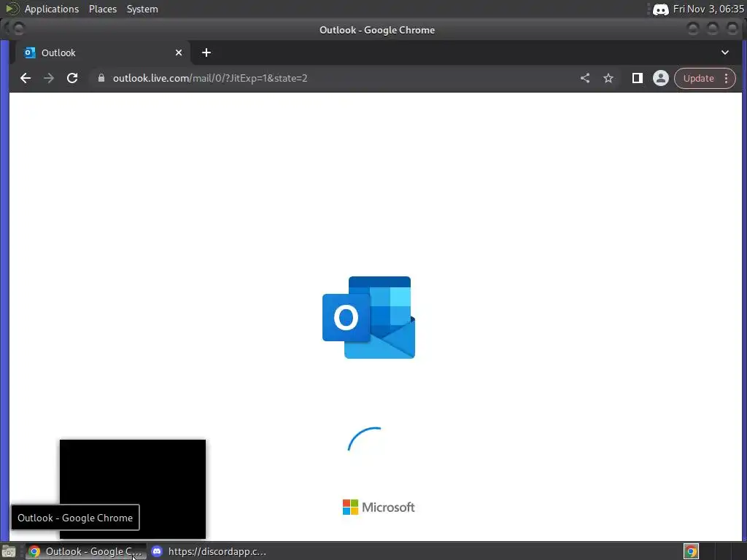The image size is (747, 560).
Task: Click the date and time clock
Action: [x=708, y=9]
